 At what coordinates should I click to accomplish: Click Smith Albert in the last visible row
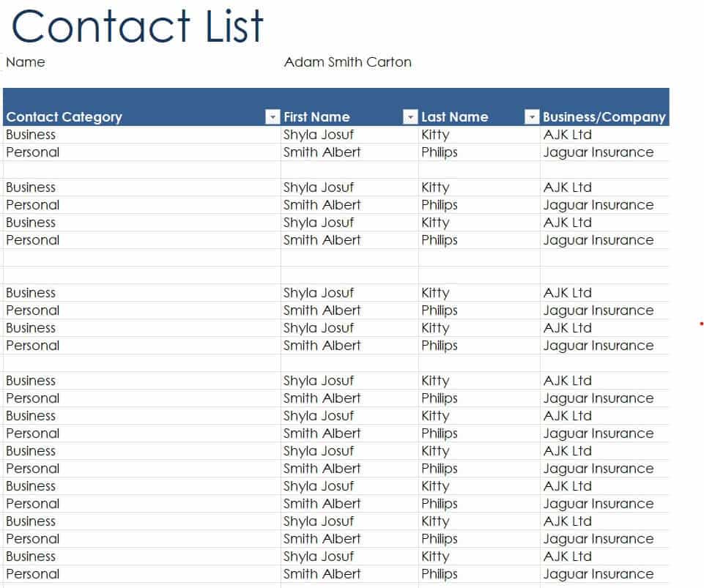322,574
